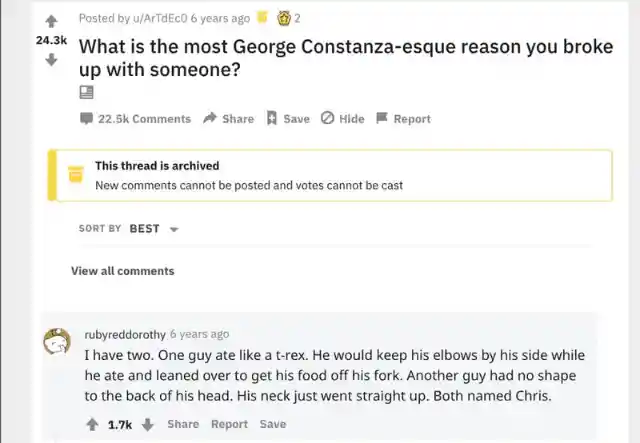Report the post using the flag icon
The image size is (640, 443).
tap(403, 119)
